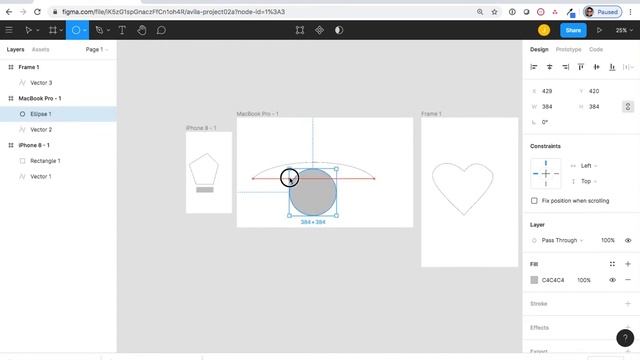The width and height of the screenshot is (640, 360).
Task: Open the Figma main menu hamburger icon
Action: [9, 30]
